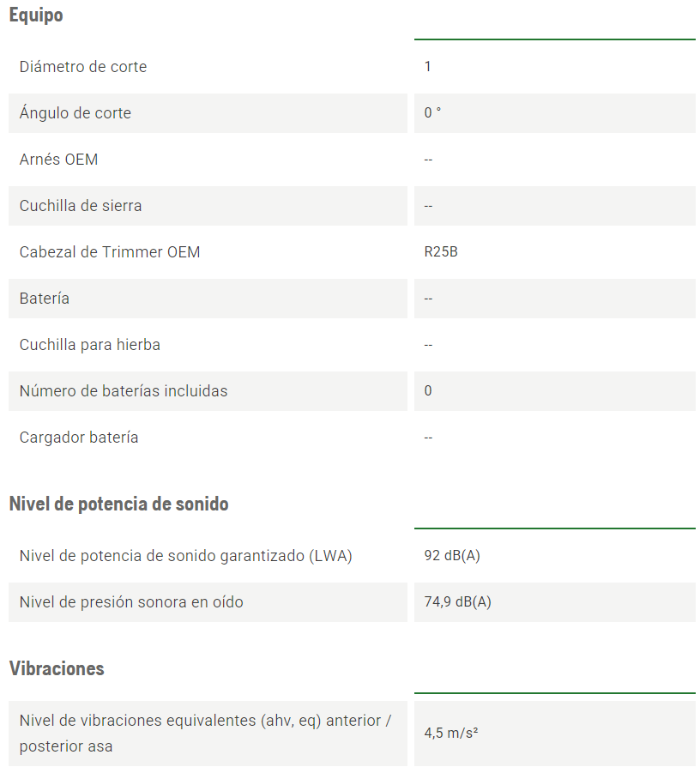Click the Ángulo de corte label
This screenshot has height=773, width=700.
75,113
